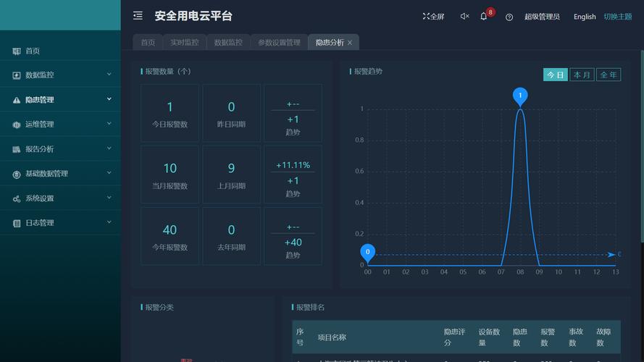Open notifications bell with 8 badge
The width and height of the screenshot is (644, 362).
[484, 17]
